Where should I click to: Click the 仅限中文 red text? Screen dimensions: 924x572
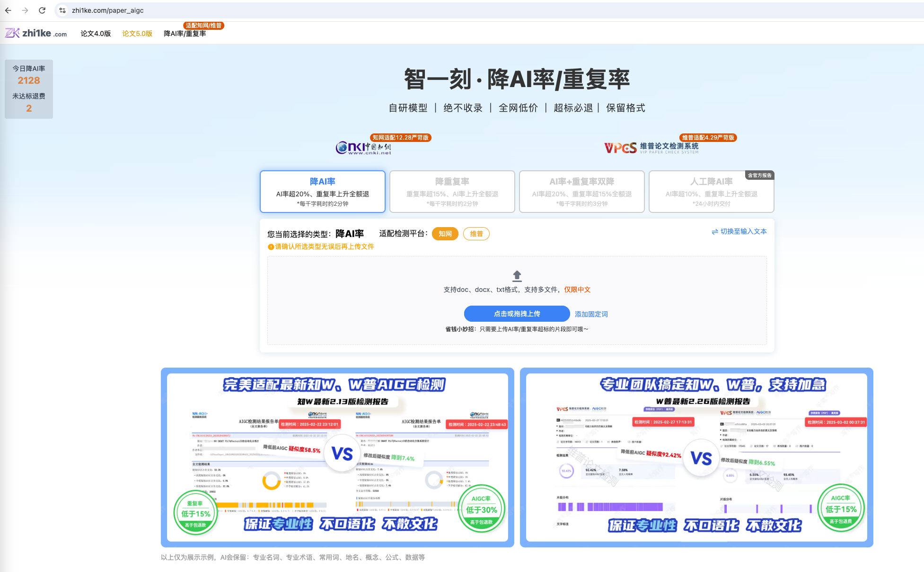pyautogui.click(x=577, y=290)
